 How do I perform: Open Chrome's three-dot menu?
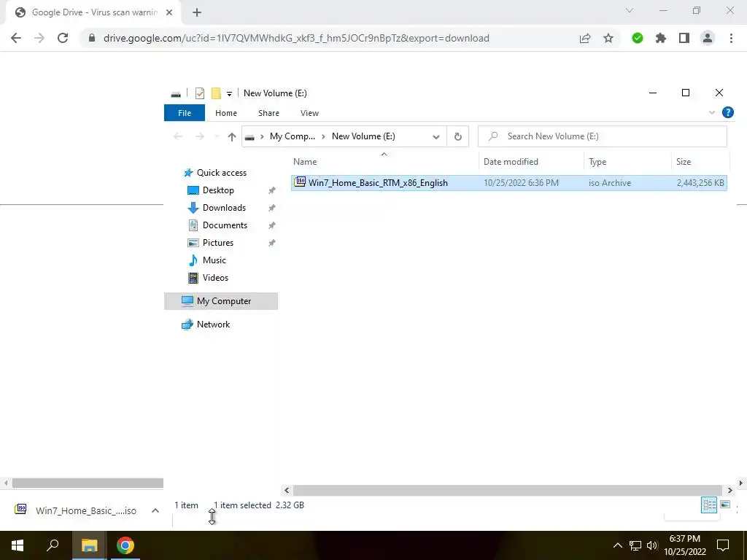pyautogui.click(x=731, y=38)
